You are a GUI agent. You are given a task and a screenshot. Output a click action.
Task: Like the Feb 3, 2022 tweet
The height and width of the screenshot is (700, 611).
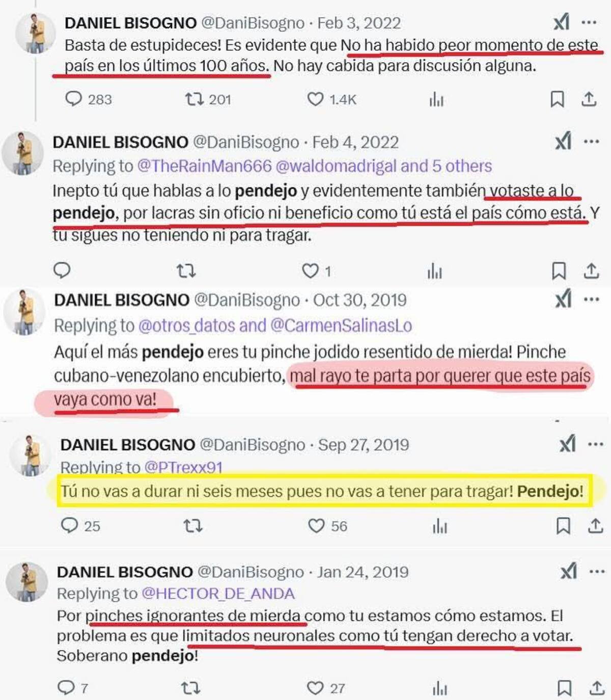(331, 99)
